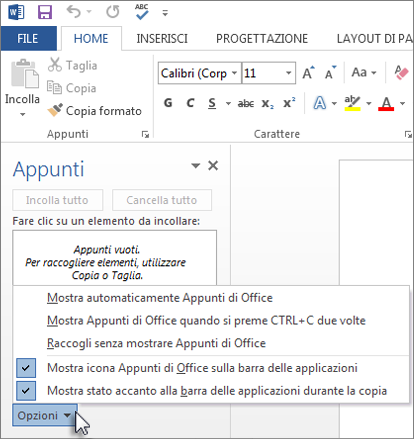The height and width of the screenshot is (439, 414).
Task: Save the document with the floppy disk icon
Action: 45,12
